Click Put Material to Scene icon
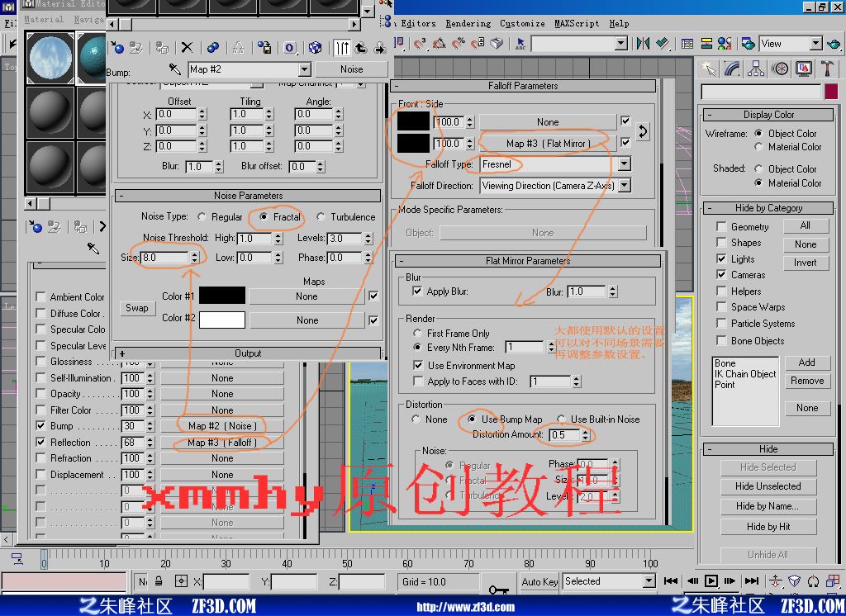 (x=135, y=47)
